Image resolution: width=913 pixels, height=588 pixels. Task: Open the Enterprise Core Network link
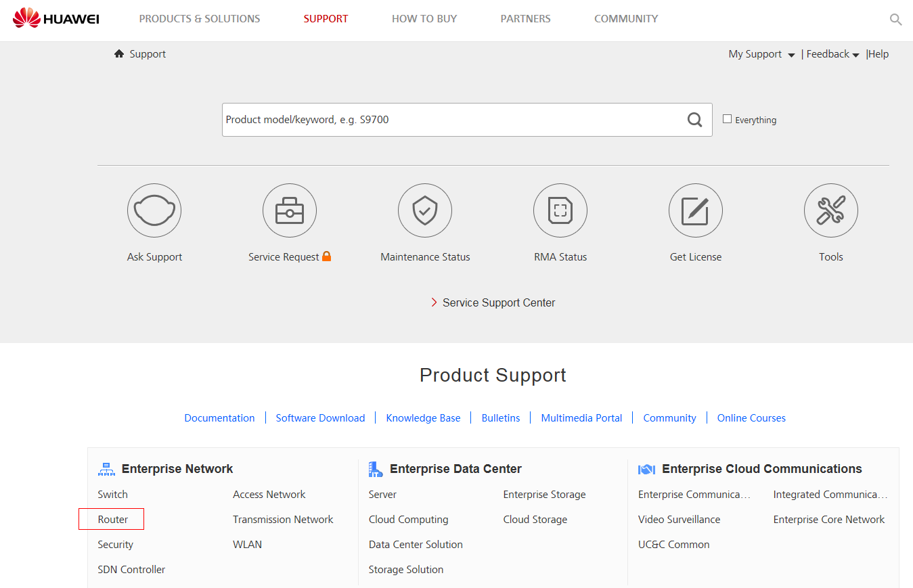click(829, 520)
